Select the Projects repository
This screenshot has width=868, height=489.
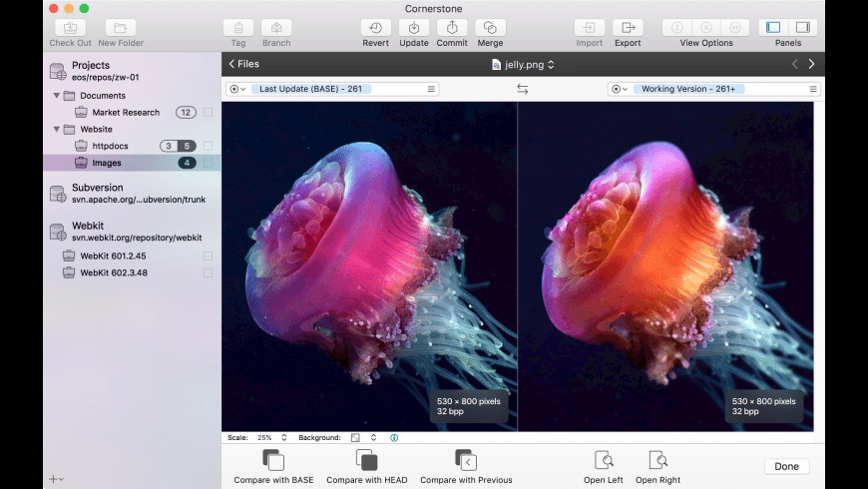click(x=132, y=71)
